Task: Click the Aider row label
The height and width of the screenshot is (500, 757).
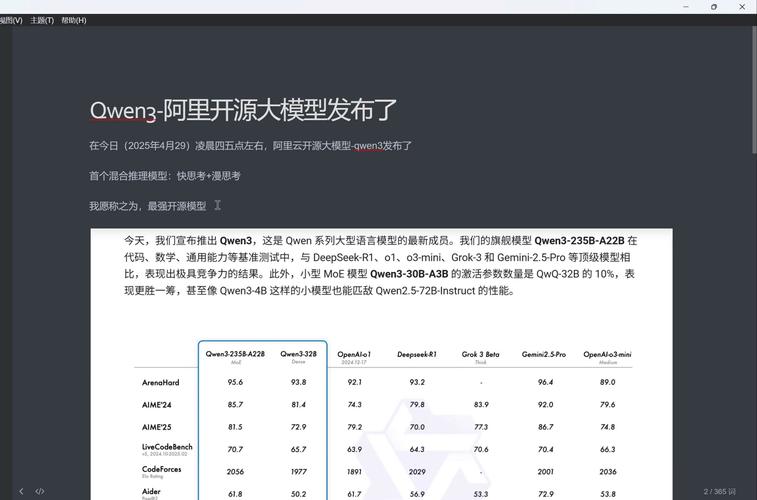Action: pyautogui.click(x=151, y=493)
